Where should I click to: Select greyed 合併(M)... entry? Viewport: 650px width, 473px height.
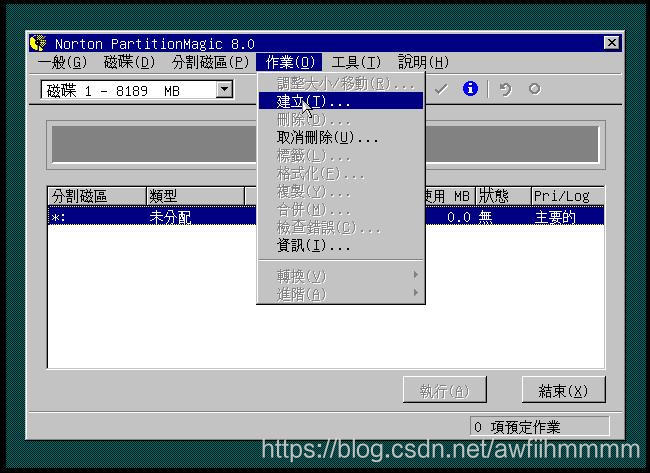click(x=341, y=209)
